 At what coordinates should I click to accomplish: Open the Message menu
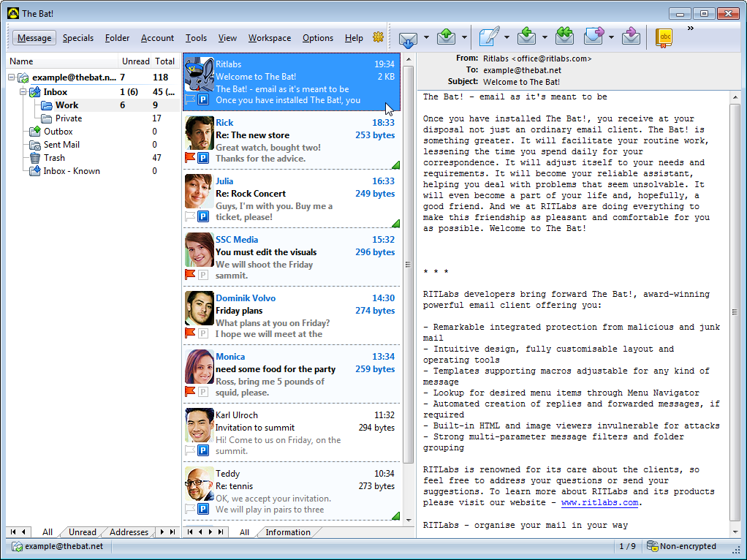click(x=34, y=38)
